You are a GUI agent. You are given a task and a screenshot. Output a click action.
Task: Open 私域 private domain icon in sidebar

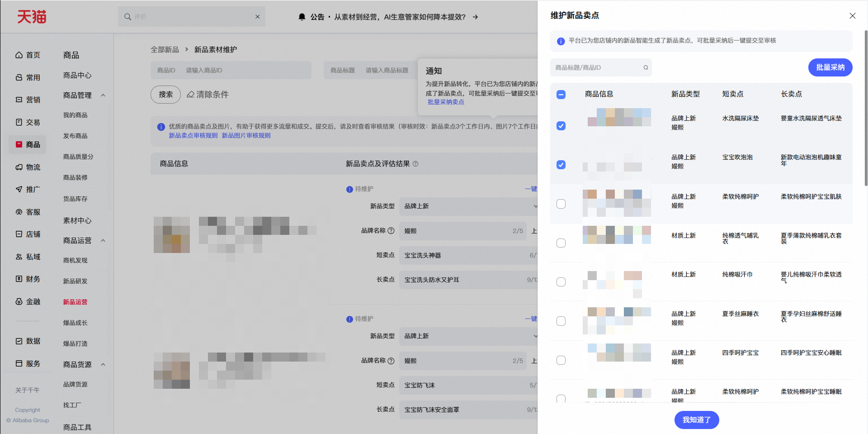point(19,257)
